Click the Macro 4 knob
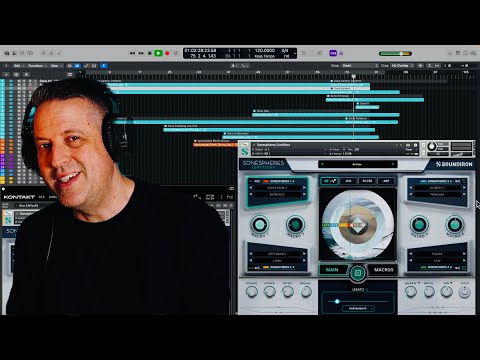Image resolution: width=480 pixels, height=360 pixels. [455, 225]
